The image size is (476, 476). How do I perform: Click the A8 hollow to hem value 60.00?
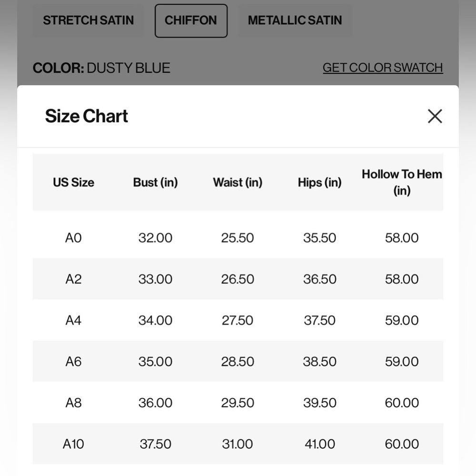click(x=402, y=403)
